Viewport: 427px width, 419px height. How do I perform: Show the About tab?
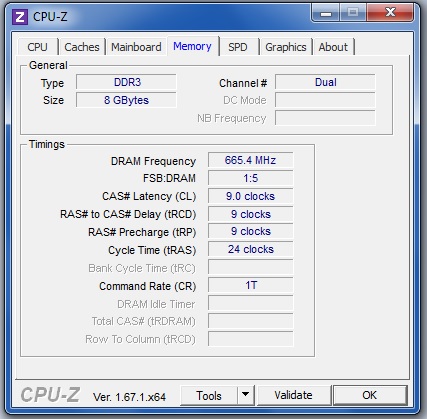coord(333,47)
